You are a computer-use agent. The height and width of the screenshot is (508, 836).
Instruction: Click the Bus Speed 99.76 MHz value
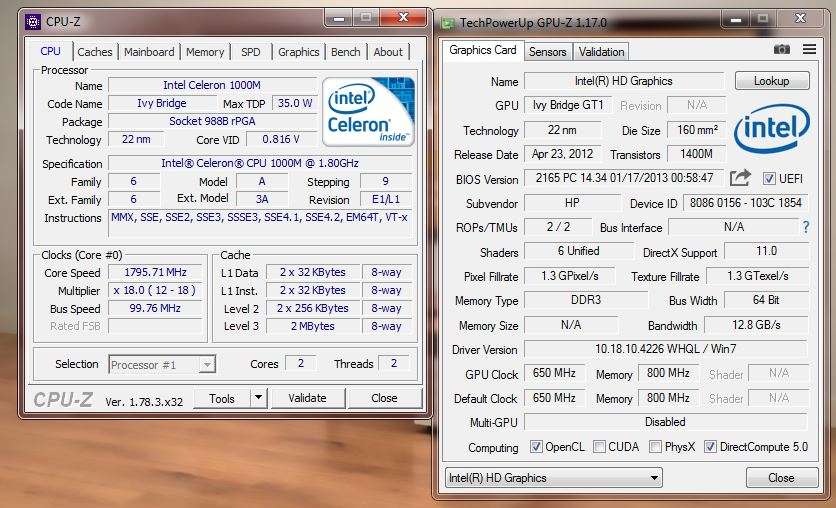point(155,309)
